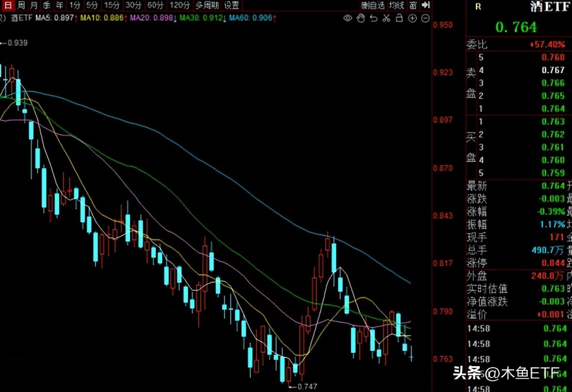572x392 pixels.
Task: Select sell level 3 price 0.766
Action: tap(553, 83)
